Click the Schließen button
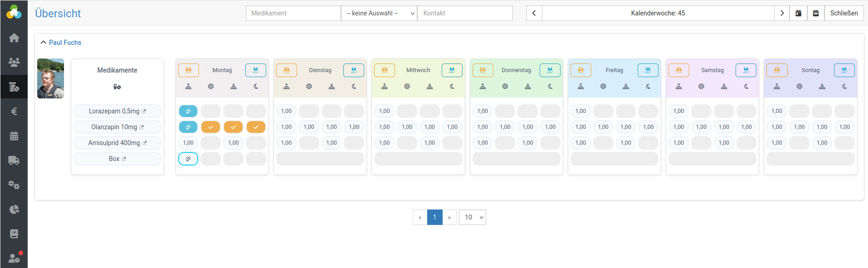The height and width of the screenshot is (268, 868). [x=844, y=13]
